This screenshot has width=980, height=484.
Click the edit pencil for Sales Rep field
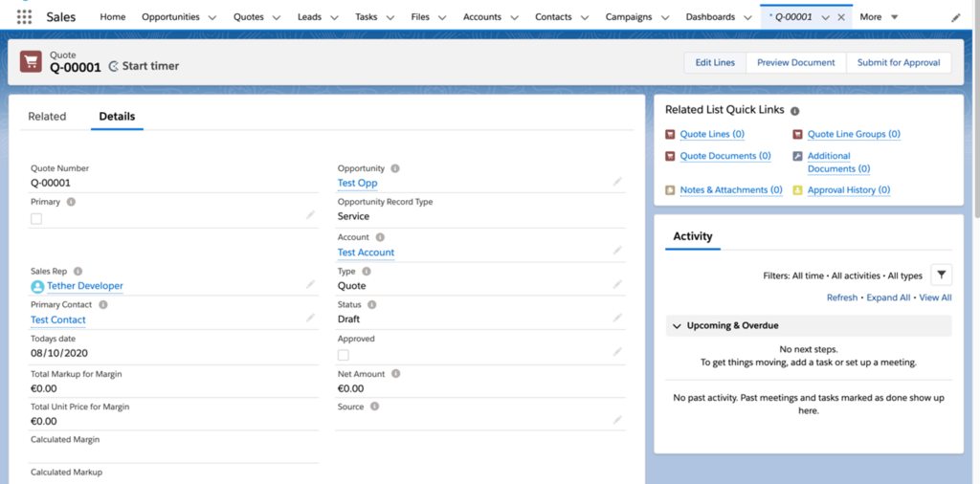tap(311, 284)
